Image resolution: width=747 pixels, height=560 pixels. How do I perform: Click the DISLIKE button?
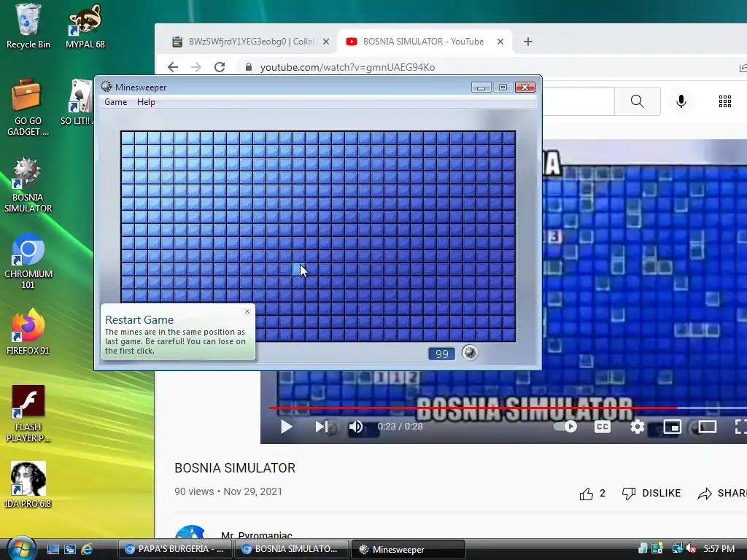(x=651, y=494)
